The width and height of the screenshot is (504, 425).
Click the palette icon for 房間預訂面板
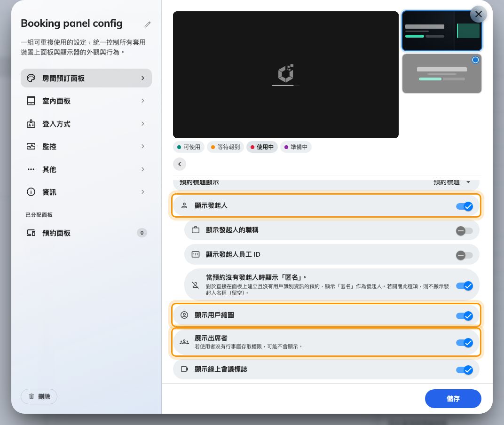31,78
